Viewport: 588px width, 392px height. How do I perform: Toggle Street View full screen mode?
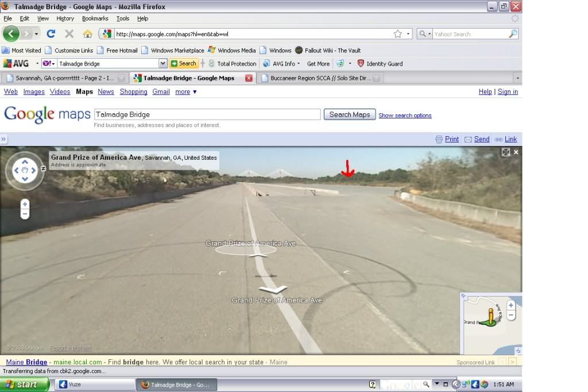505,152
